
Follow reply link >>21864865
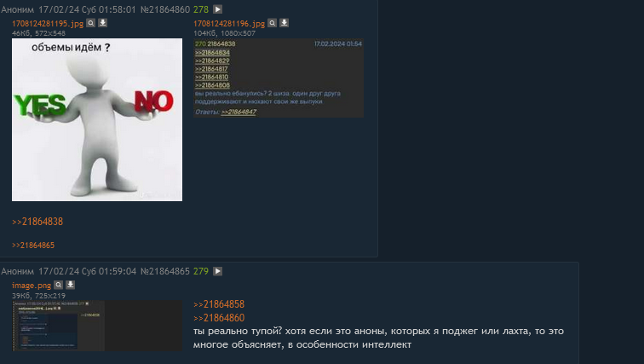click(x=33, y=246)
